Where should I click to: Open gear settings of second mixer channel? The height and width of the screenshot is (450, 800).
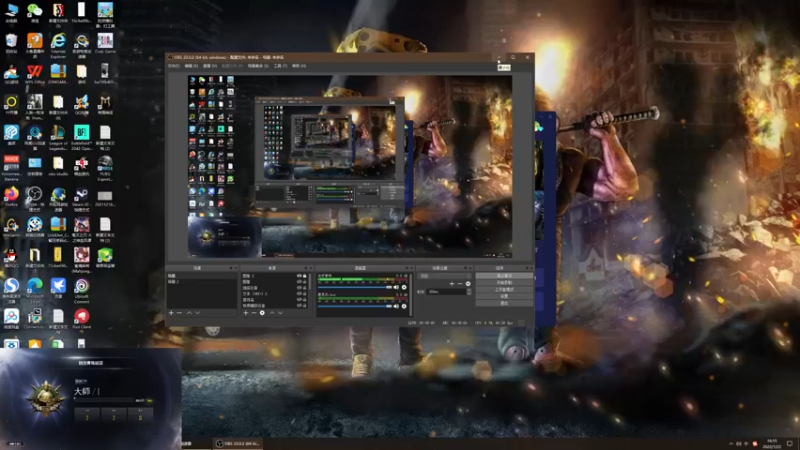point(404,306)
